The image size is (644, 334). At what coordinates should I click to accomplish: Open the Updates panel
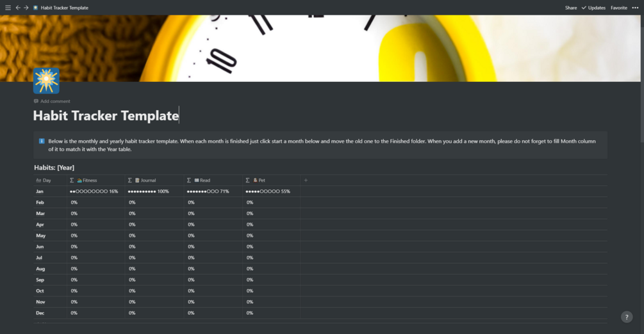593,8
